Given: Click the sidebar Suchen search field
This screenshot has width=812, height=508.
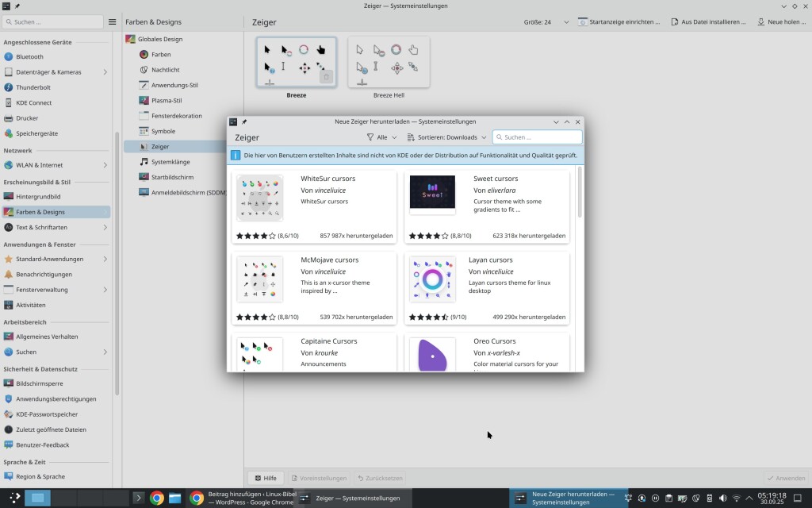Looking at the screenshot, I should tap(53, 21).
